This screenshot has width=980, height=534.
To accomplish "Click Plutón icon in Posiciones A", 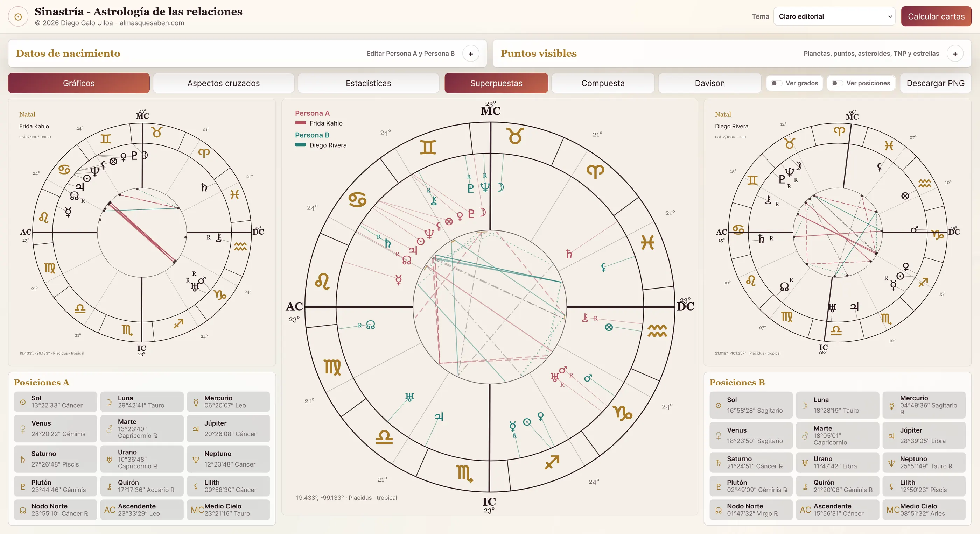I will coord(23,486).
